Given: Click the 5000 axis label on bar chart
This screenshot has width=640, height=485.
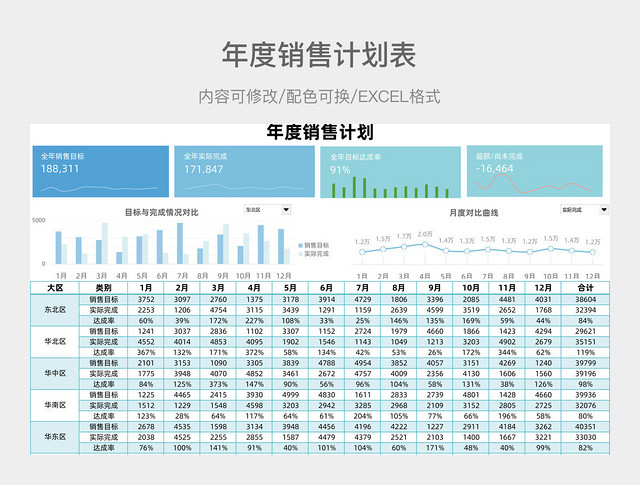Looking at the screenshot, I should (39, 220).
